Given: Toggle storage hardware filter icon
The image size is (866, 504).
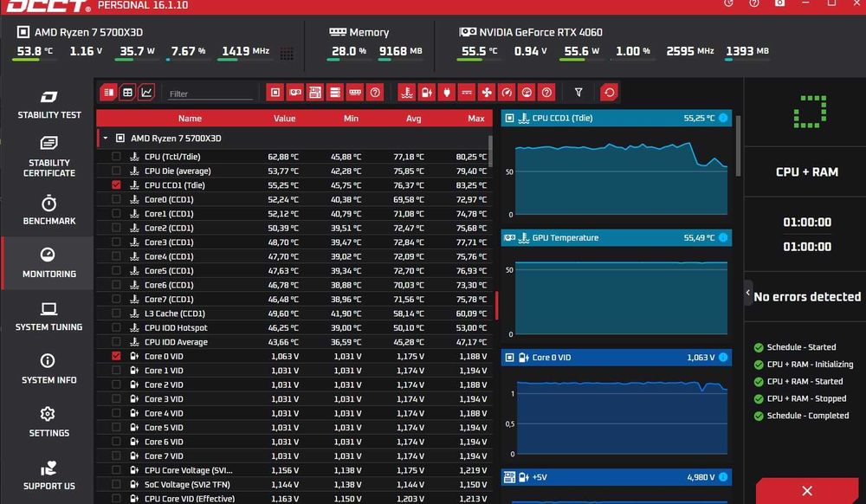Looking at the screenshot, I should tap(335, 93).
